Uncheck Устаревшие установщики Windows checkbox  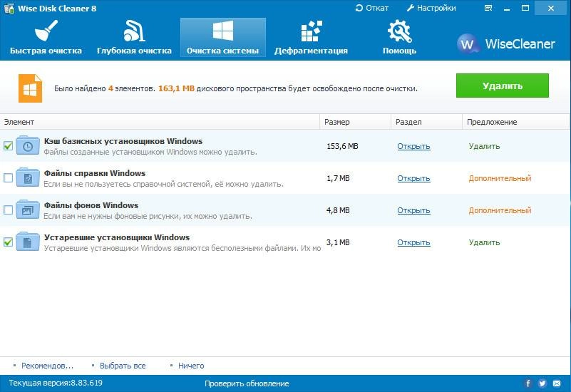(8, 242)
